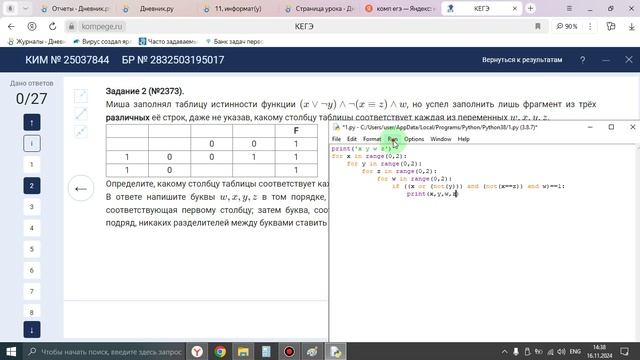
Task: Bookmark the current page
Action: [x=538, y=27]
